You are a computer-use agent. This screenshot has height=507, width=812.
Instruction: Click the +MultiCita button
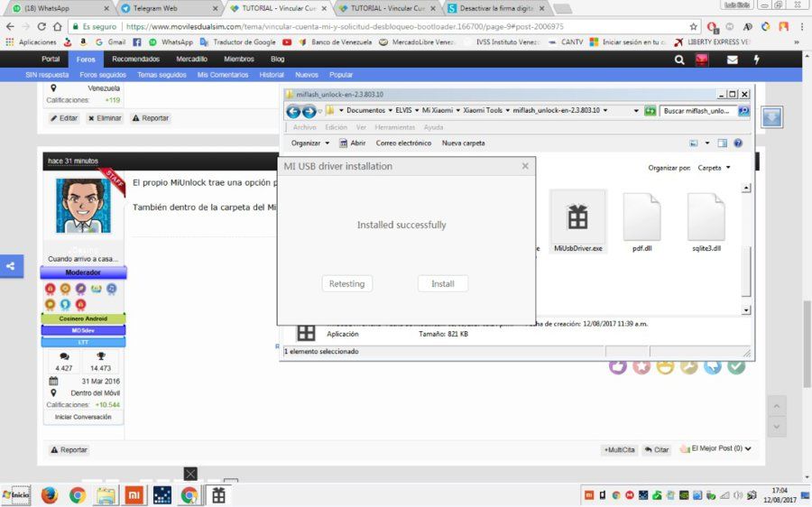(x=619, y=449)
